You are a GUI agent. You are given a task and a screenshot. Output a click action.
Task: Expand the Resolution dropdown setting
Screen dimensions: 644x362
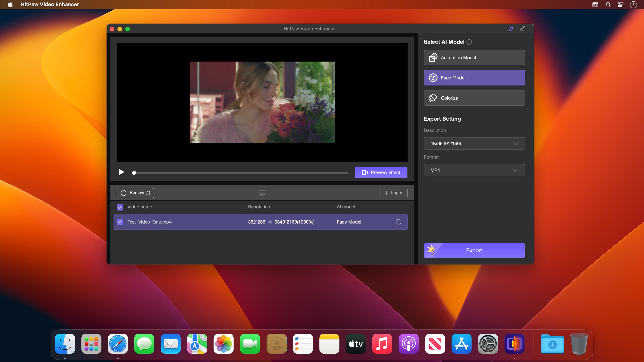tap(474, 143)
